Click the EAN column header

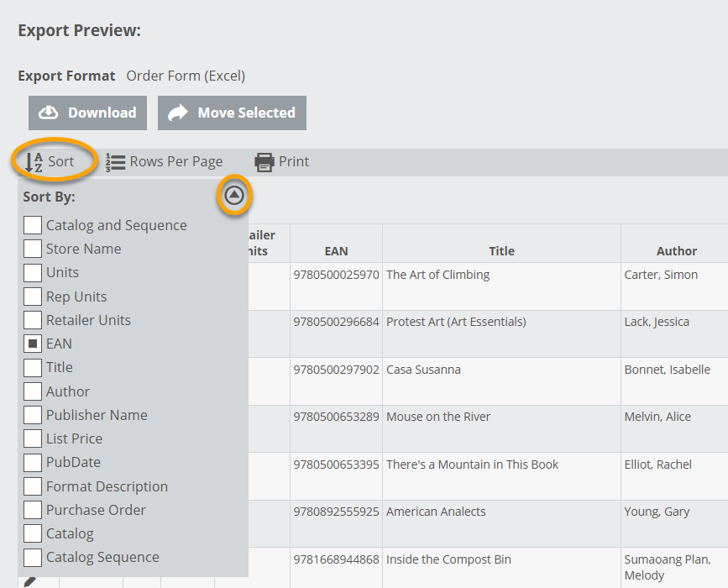click(336, 250)
